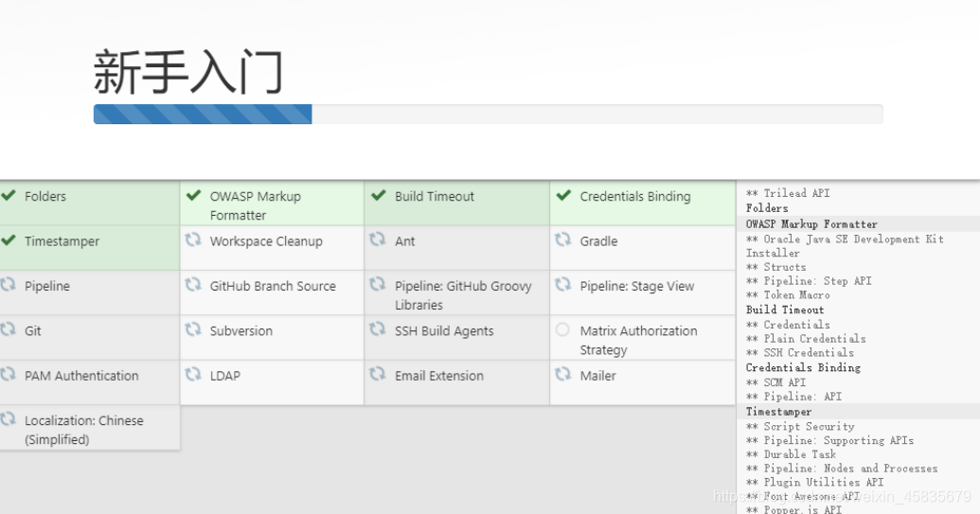The image size is (980, 514).
Task: Click the '** Pipeline: Step API' log line
Action: pos(808,281)
